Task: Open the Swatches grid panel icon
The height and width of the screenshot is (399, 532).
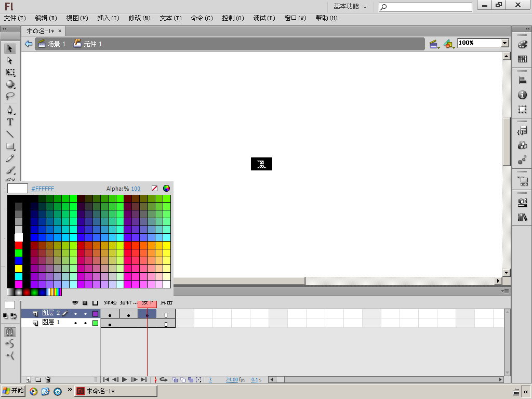Action: click(x=523, y=59)
